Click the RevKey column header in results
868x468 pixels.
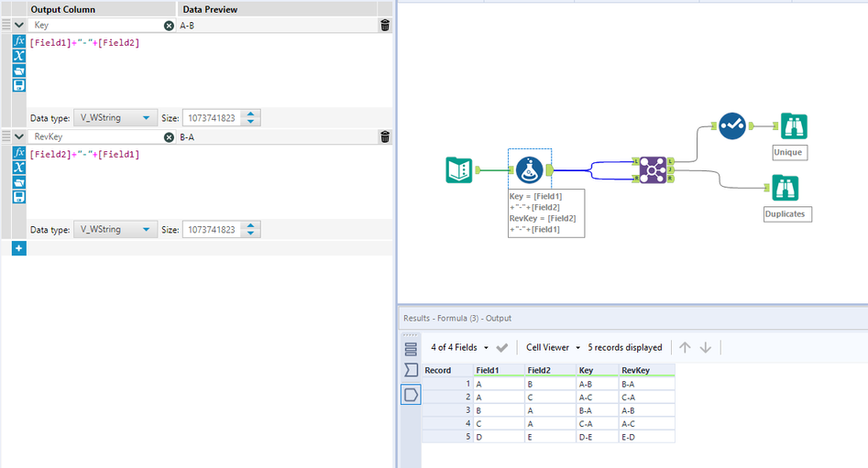click(x=646, y=370)
